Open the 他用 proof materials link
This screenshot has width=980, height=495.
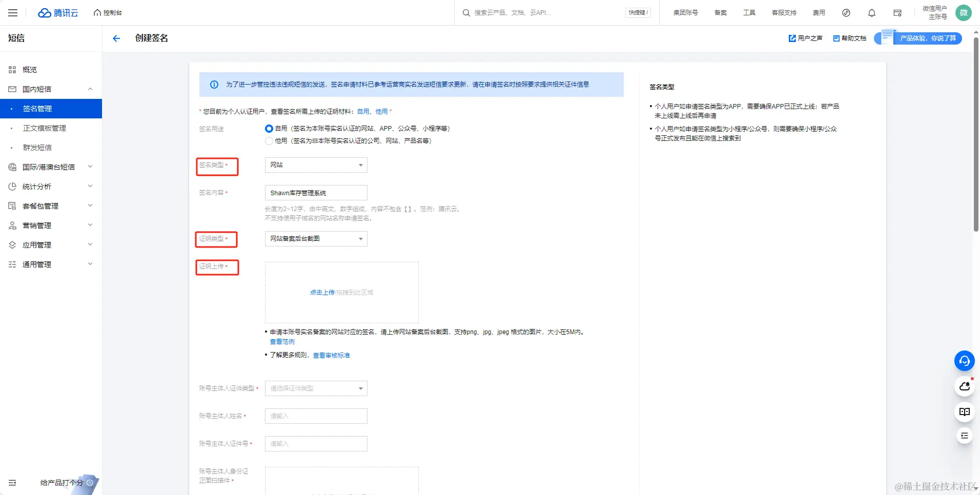pos(381,111)
